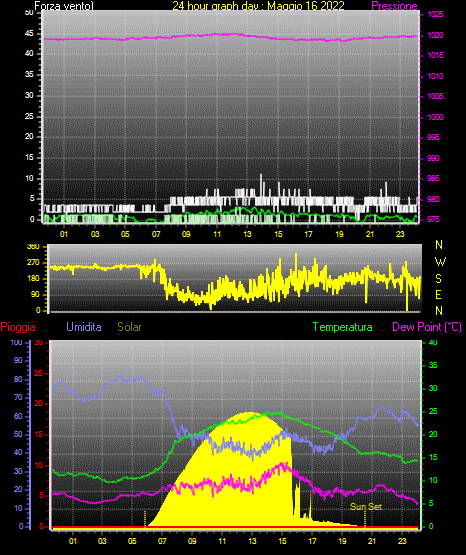Click hour 15 on bottom graph axis
The height and width of the screenshot is (555, 466).
(282, 541)
